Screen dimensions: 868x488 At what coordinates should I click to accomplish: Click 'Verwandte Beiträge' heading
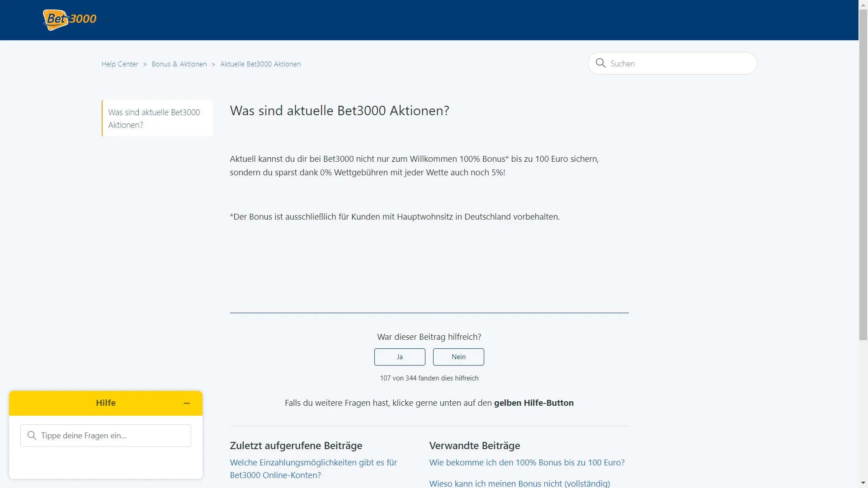tap(475, 446)
